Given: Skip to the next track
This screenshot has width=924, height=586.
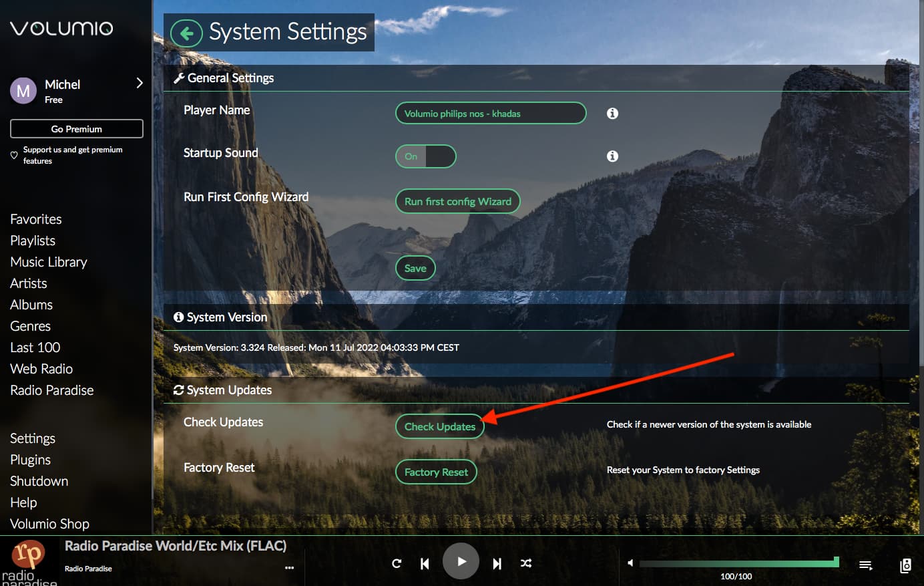Looking at the screenshot, I should coord(497,564).
